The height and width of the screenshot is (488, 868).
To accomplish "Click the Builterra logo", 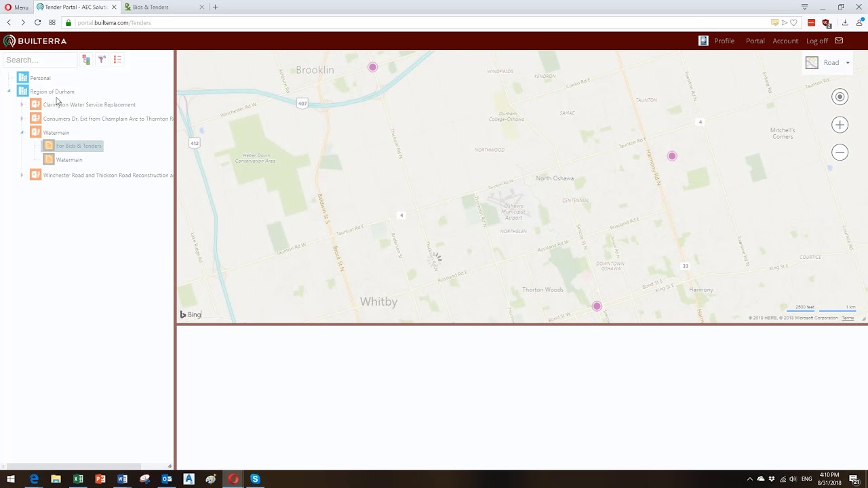I will 35,41.
